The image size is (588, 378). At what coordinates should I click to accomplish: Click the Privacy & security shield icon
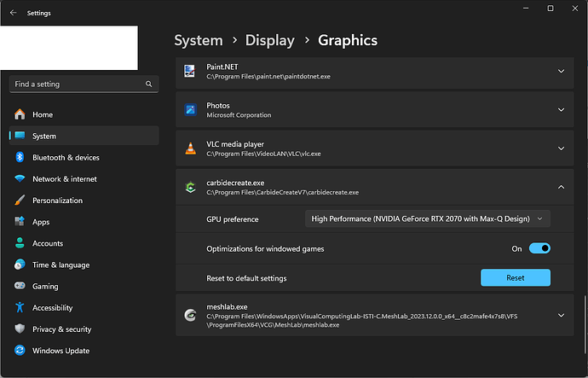(20, 329)
